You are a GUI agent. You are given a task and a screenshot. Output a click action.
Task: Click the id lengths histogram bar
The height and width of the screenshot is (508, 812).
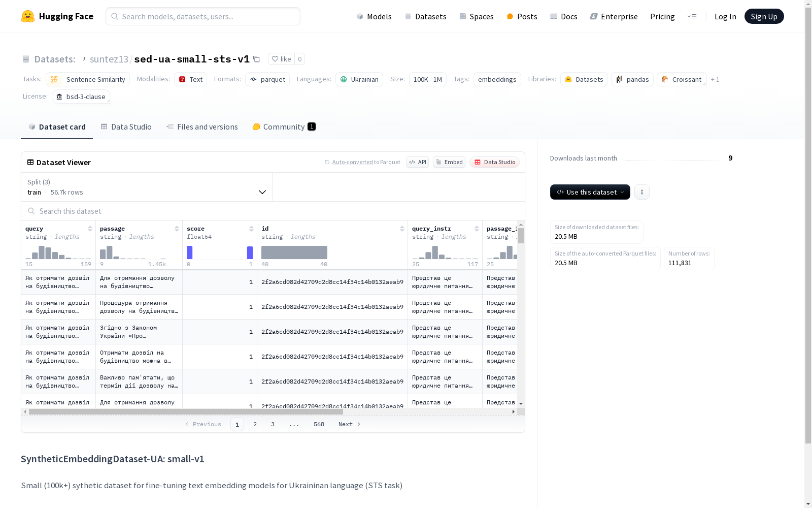(x=294, y=252)
